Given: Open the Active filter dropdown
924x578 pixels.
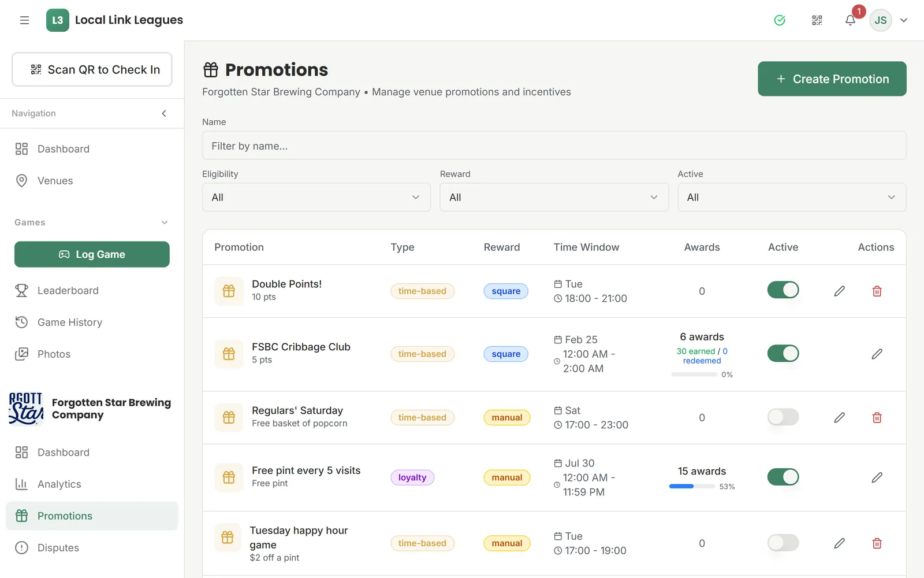Looking at the screenshot, I should pos(792,197).
